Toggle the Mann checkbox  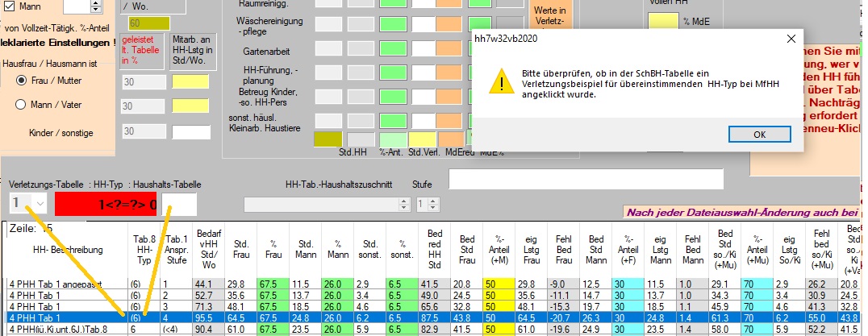click(x=6, y=7)
